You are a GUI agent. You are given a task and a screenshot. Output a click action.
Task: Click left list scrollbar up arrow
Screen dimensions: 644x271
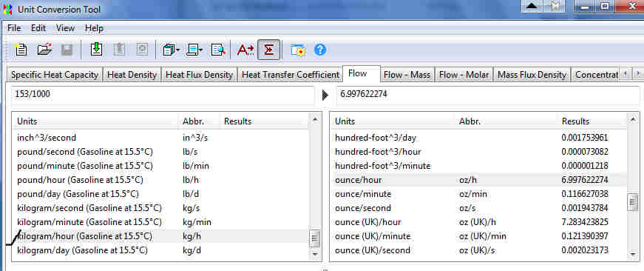pos(315,120)
